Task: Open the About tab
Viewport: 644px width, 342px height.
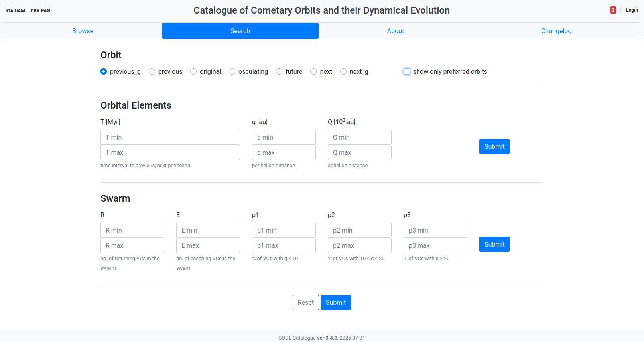Action: 395,31
